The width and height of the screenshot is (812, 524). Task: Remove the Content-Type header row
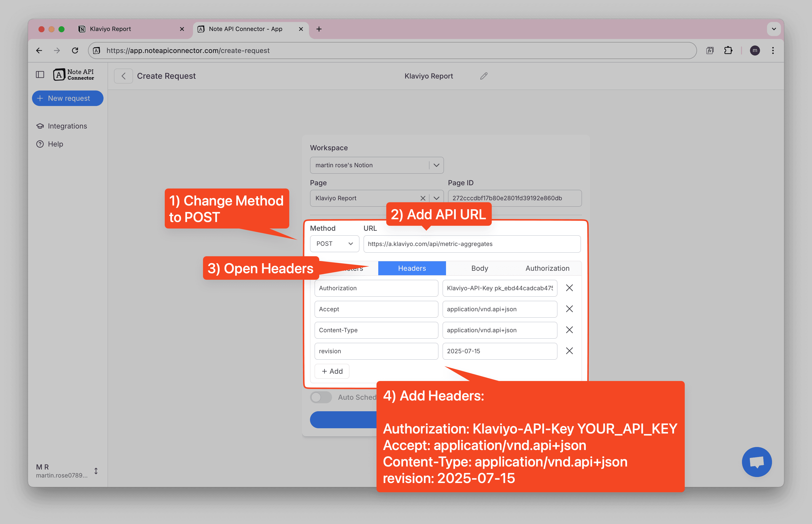[x=569, y=330]
